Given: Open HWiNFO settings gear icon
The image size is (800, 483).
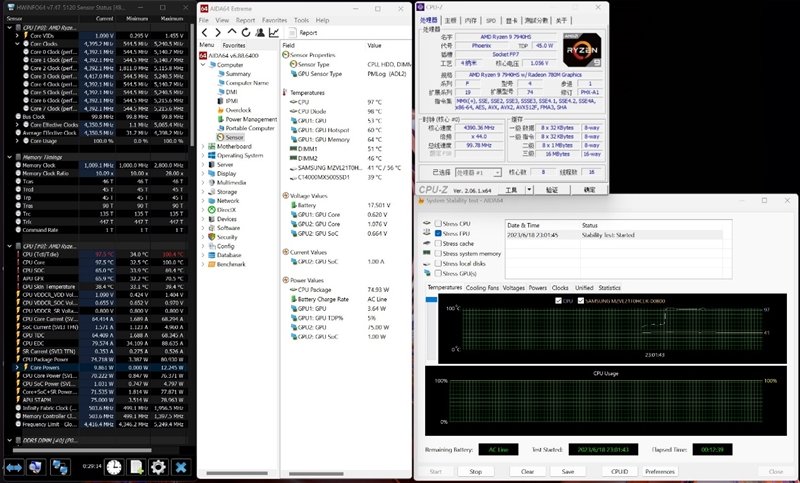Looking at the screenshot, I should [157, 467].
